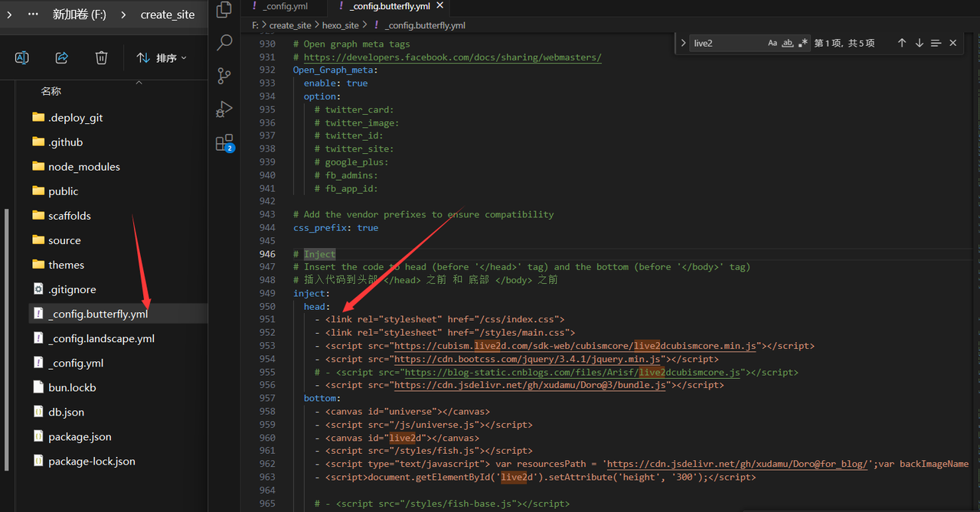Open VS Code Explorer files view
980x512 pixels.
[x=224, y=9]
